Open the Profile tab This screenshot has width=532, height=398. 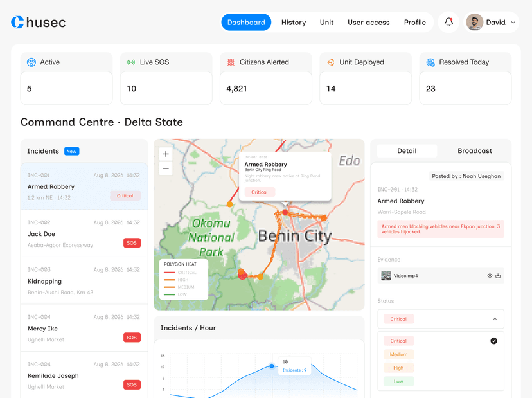[414, 23]
